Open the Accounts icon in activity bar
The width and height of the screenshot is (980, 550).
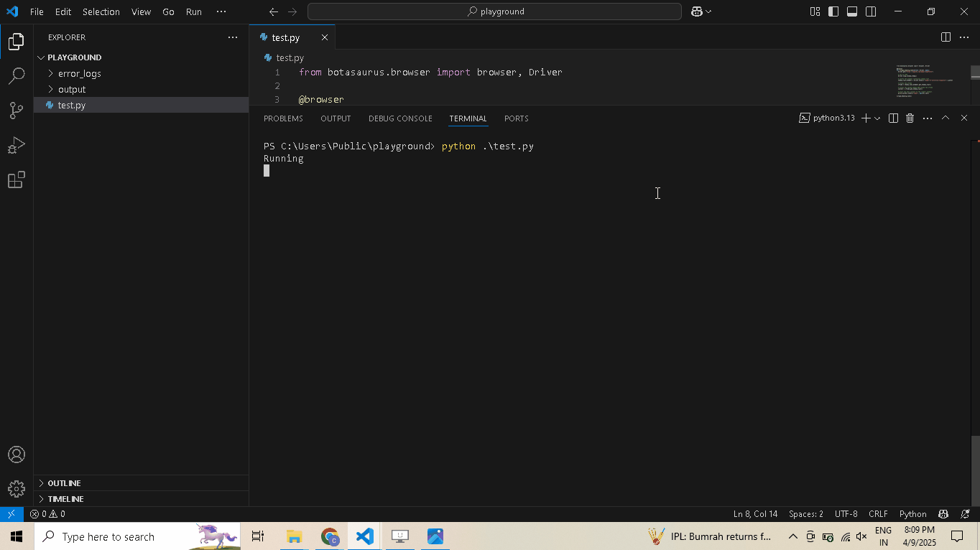point(17,454)
